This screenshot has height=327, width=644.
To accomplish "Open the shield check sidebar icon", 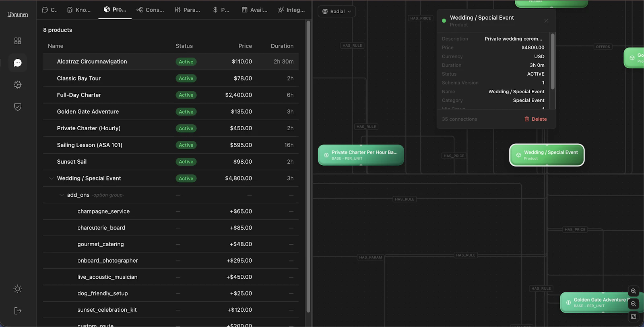I will 18,107.
